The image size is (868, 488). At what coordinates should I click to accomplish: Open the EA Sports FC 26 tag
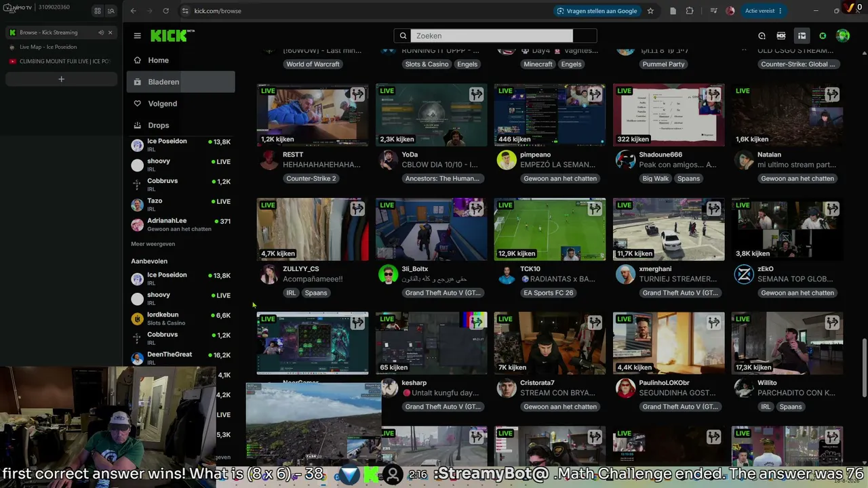[x=549, y=293]
